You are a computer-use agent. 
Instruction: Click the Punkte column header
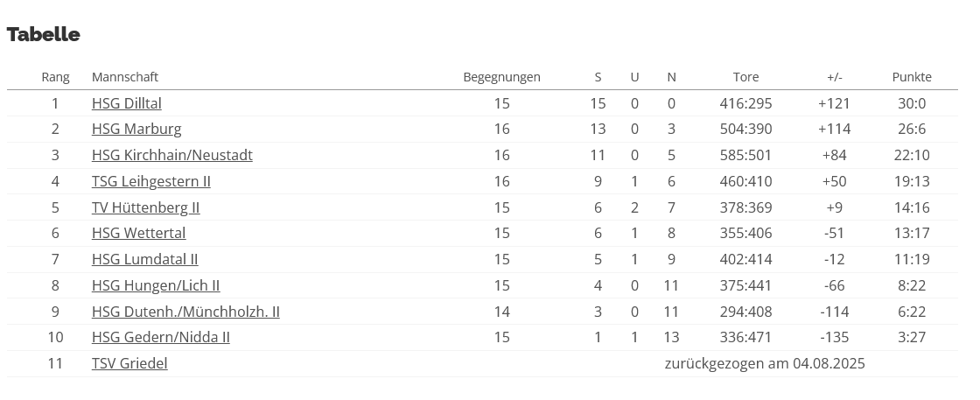912,77
